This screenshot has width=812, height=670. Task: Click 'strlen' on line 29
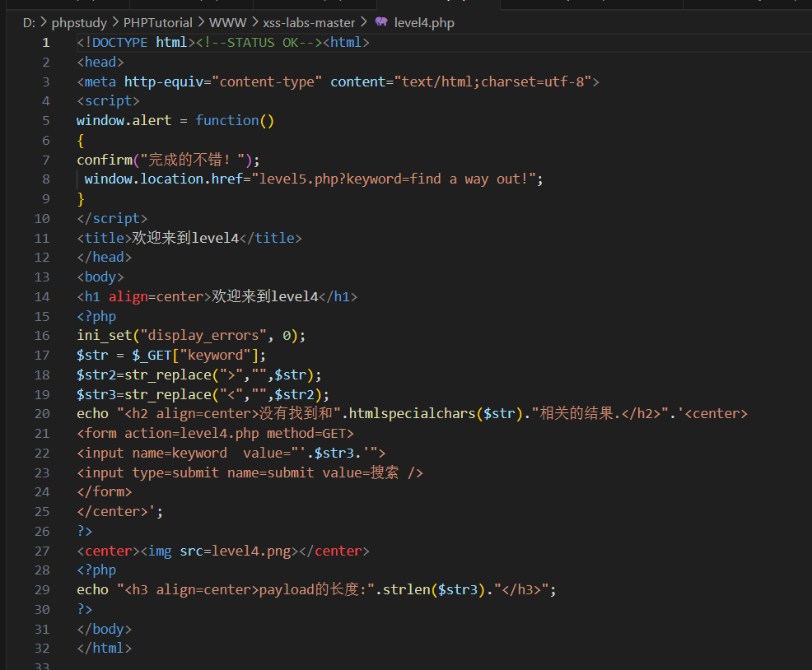pyautogui.click(x=407, y=589)
